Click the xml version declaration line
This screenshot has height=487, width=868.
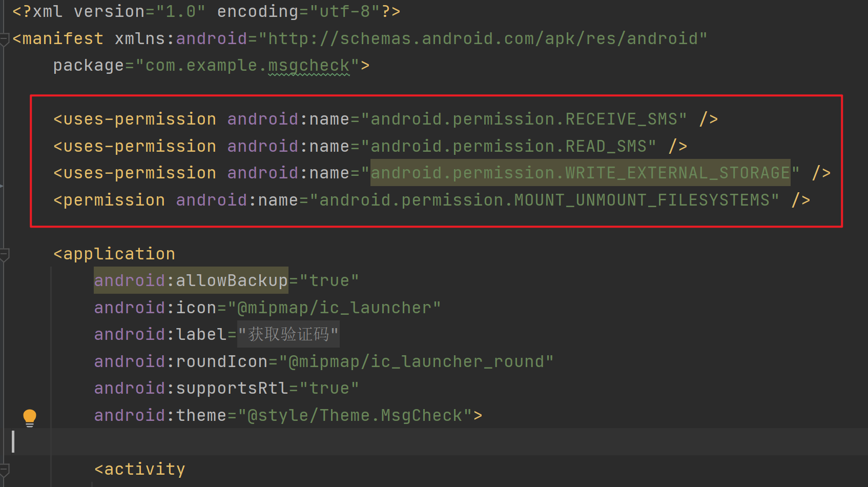[206, 12]
